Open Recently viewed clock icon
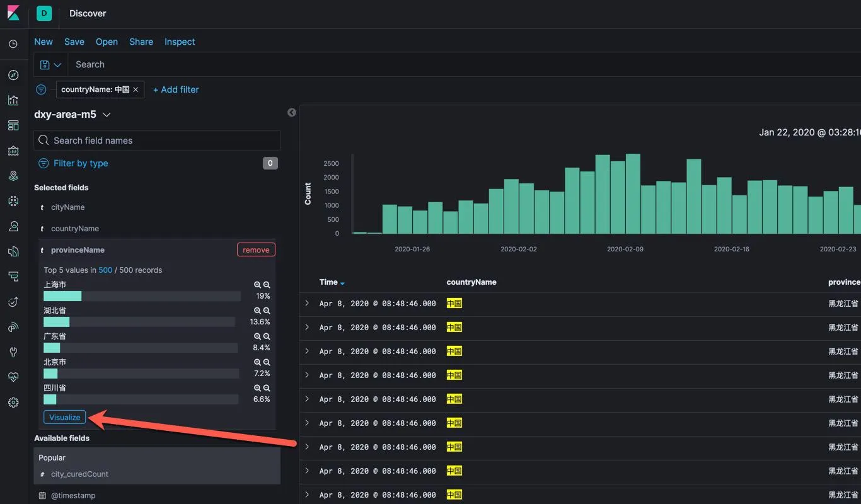This screenshot has height=504, width=861. [x=13, y=44]
